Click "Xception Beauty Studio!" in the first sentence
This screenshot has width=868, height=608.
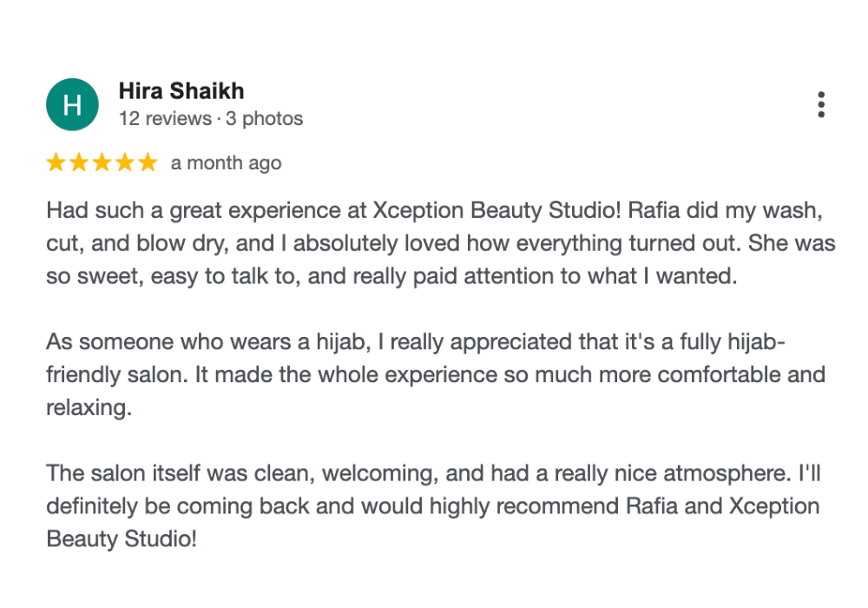pos(497,210)
